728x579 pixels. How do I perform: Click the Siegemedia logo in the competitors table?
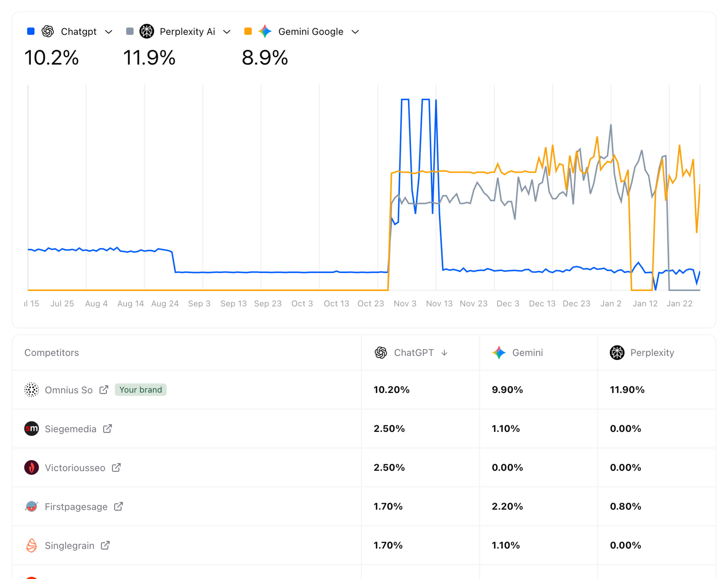click(31, 429)
